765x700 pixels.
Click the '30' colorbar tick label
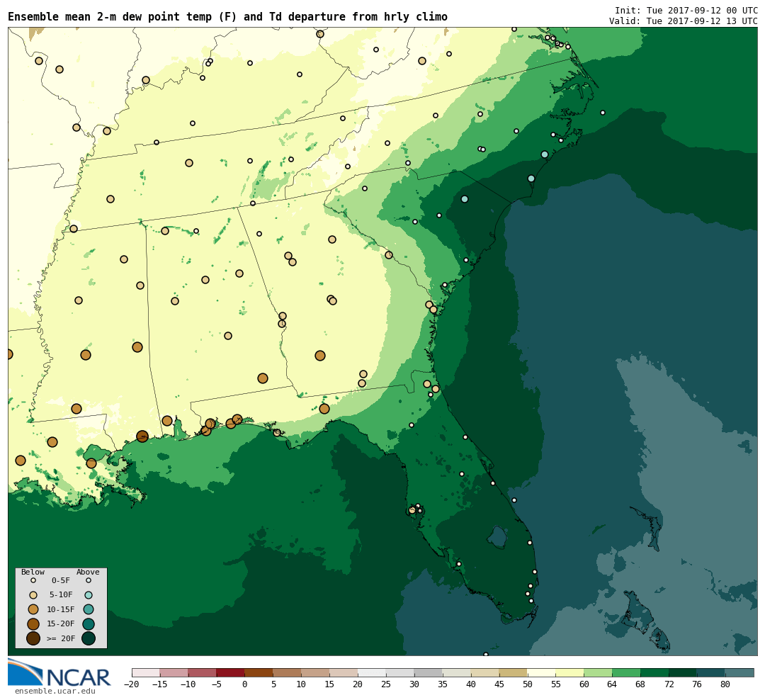(414, 684)
